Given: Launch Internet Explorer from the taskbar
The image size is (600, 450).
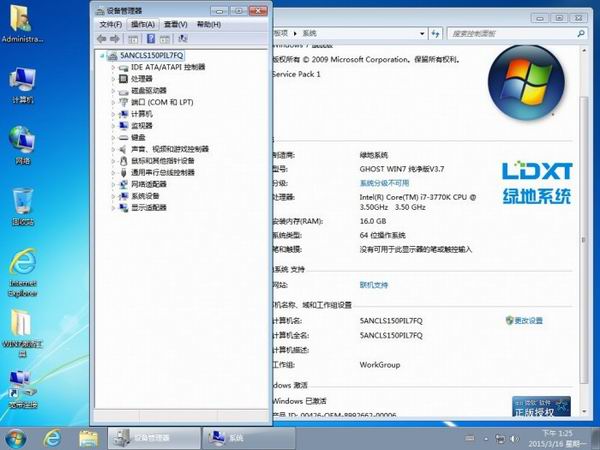Looking at the screenshot, I should tap(52, 439).
